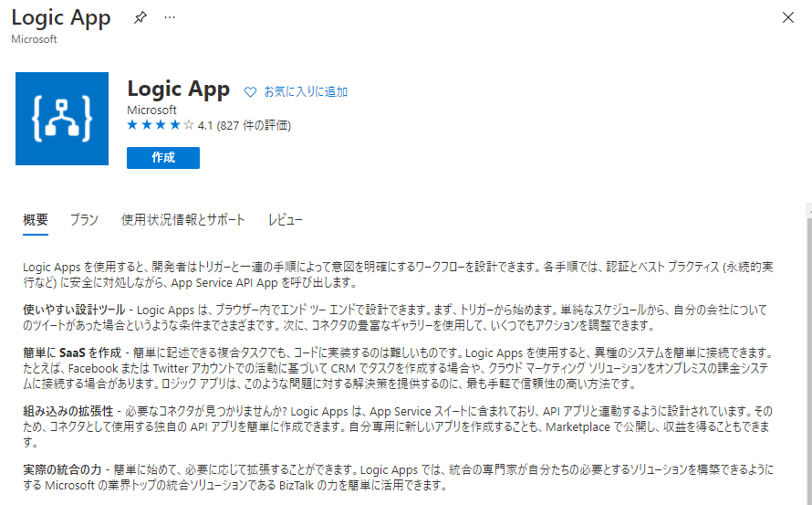
Task: Switch to the レビュー tab
Action: point(285,220)
